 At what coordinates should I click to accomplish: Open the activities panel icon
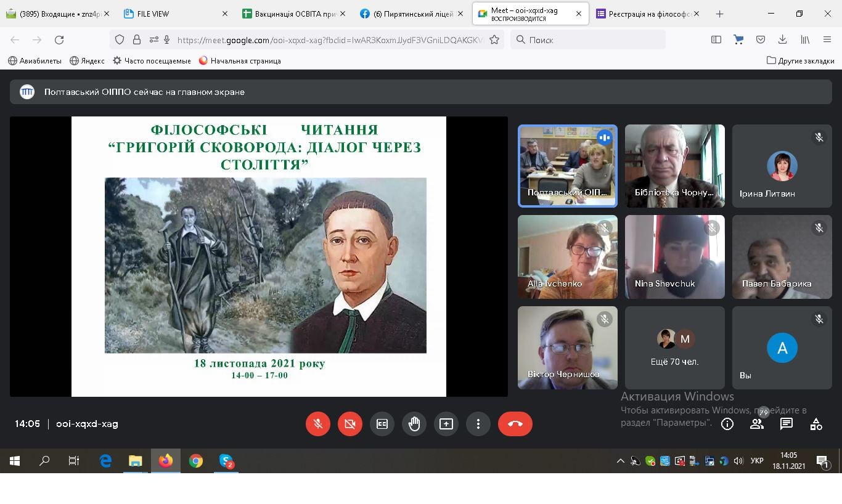(x=816, y=424)
